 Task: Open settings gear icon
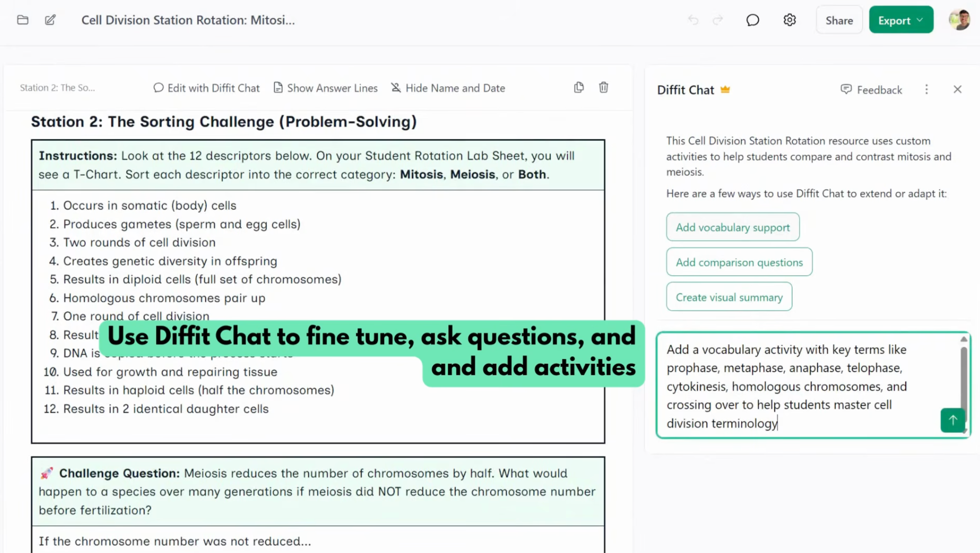coord(790,20)
